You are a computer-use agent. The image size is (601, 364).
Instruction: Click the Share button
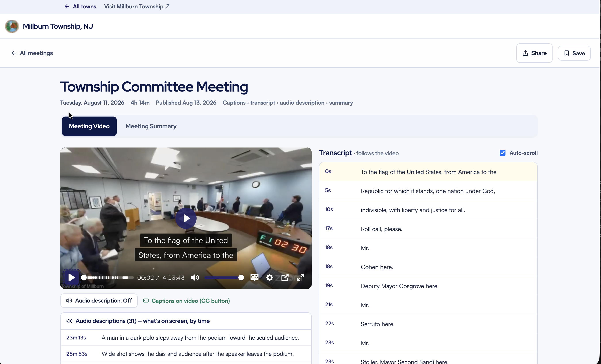point(534,53)
